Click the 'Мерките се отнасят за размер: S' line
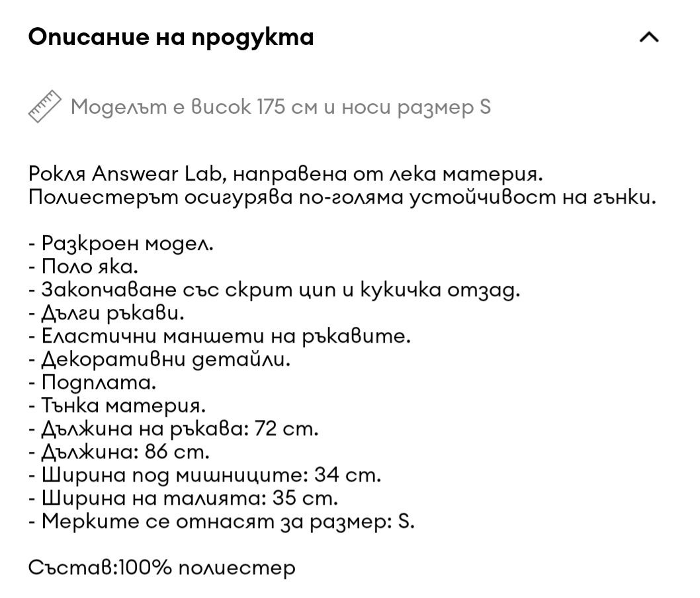Screen dimensions: 700x598 [222, 522]
